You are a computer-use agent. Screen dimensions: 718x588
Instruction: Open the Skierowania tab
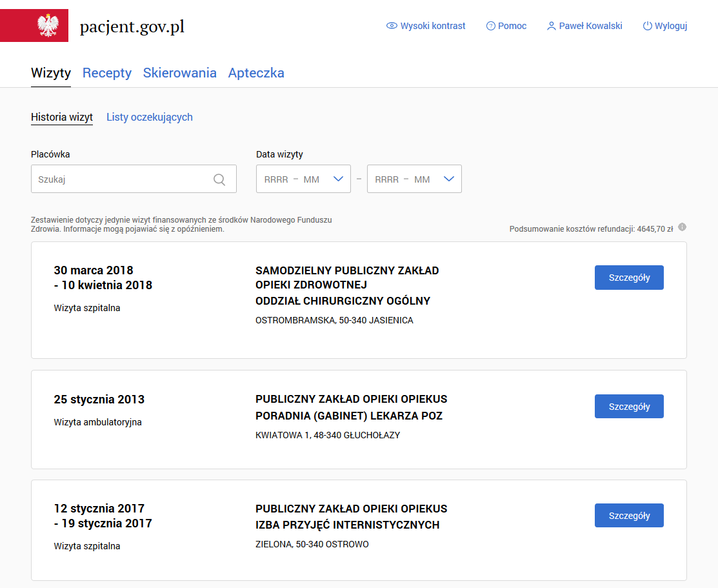point(180,73)
